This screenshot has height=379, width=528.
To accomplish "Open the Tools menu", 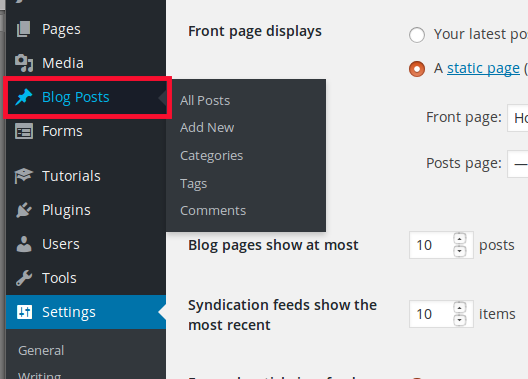I will 86,278.
